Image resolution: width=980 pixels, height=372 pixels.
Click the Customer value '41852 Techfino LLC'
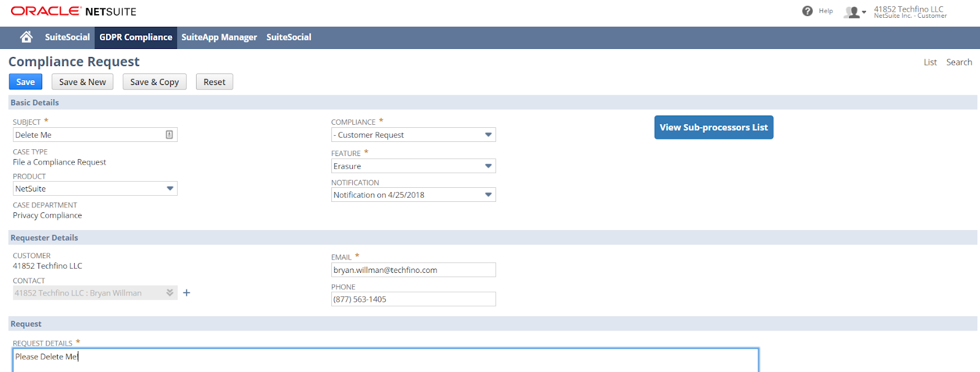[x=47, y=266]
